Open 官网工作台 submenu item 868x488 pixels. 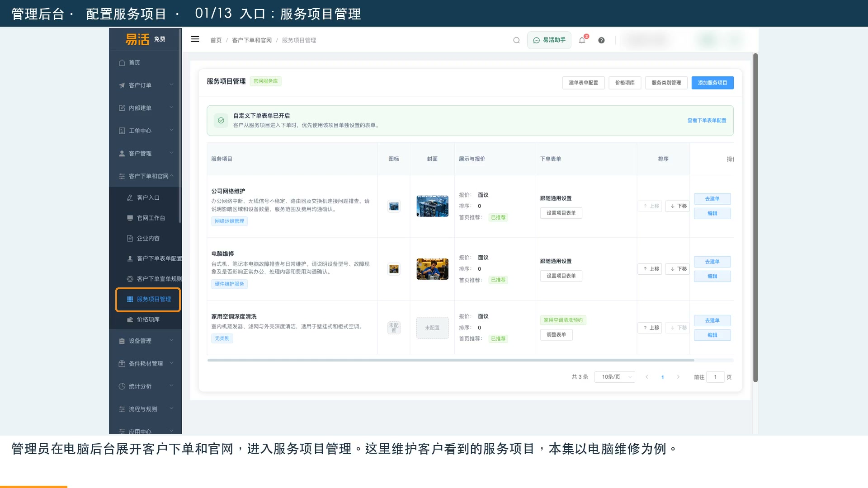145,218
